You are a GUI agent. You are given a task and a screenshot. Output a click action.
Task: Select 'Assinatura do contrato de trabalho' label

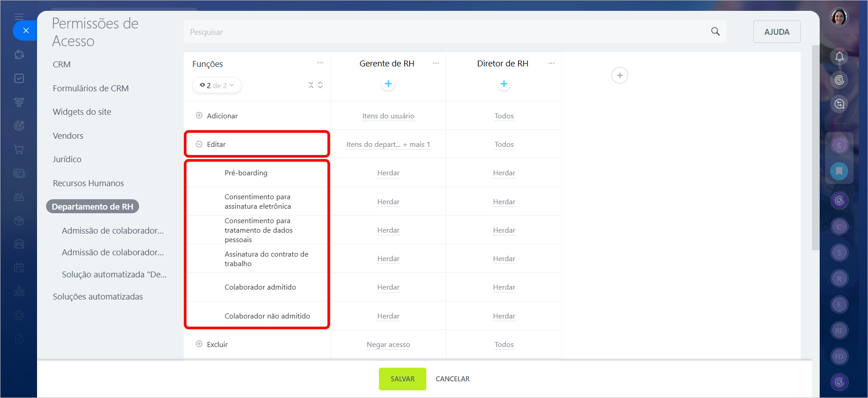pyautogui.click(x=266, y=259)
